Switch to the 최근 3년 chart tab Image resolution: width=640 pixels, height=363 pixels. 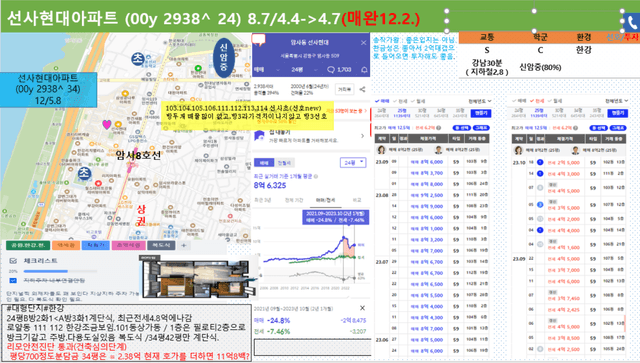tap(262, 200)
